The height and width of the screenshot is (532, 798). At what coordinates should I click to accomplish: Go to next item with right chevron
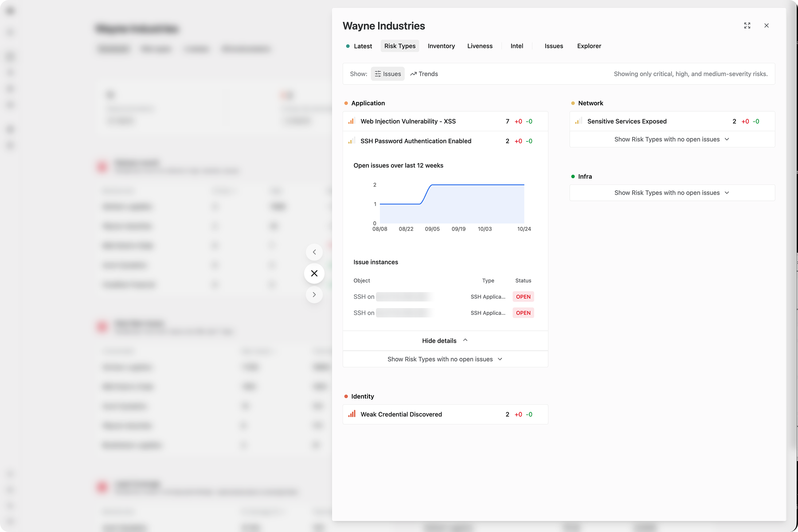tap(314, 295)
